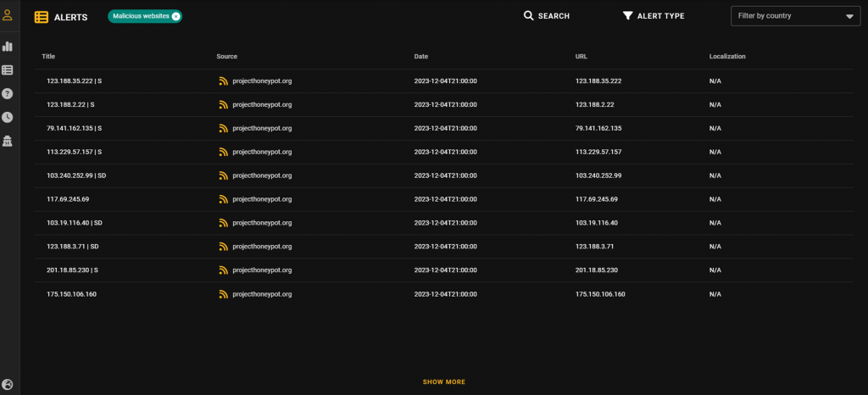The height and width of the screenshot is (395, 868).
Task: Click the URL column header
Action: (x=581, y=57)
